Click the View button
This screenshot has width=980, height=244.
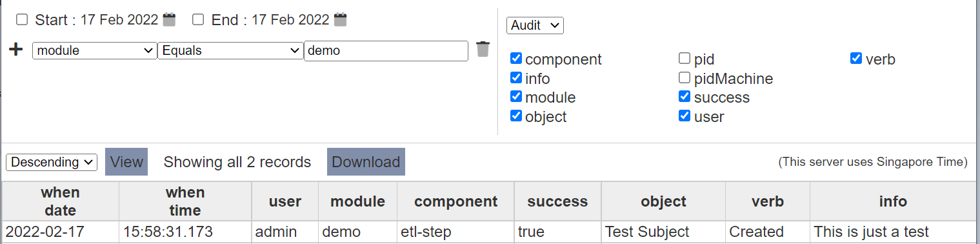point(126,162)
